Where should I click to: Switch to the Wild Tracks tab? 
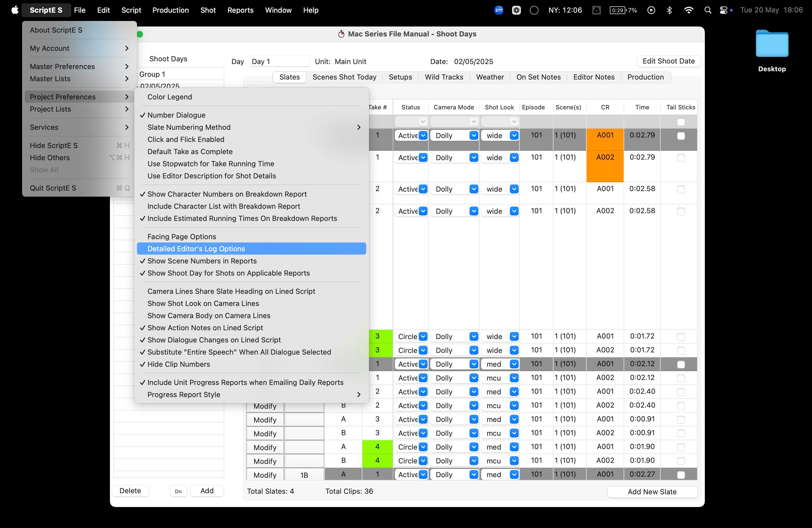[444, 77]
